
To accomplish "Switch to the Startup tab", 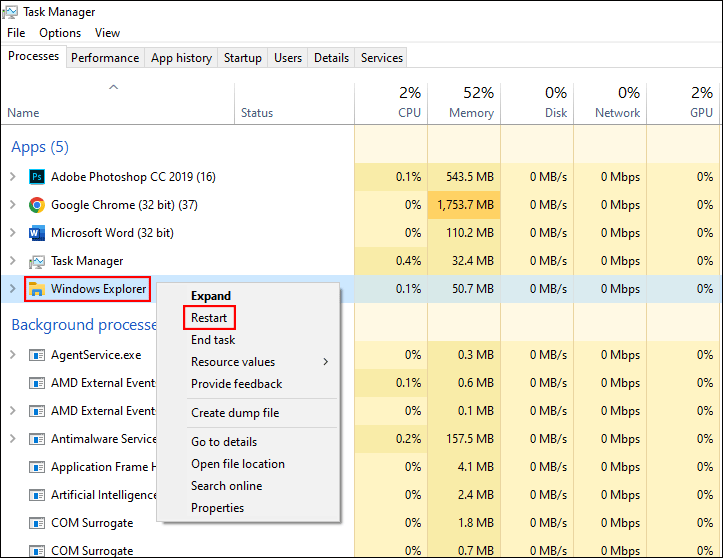I will pyautogui.click(x=243, y=58).
